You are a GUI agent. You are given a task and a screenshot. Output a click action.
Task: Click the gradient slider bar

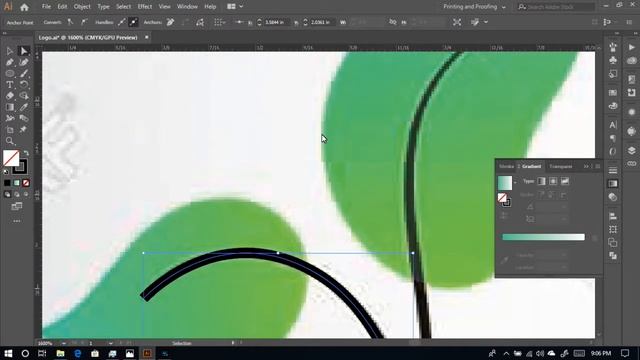(x=543, y=237)
